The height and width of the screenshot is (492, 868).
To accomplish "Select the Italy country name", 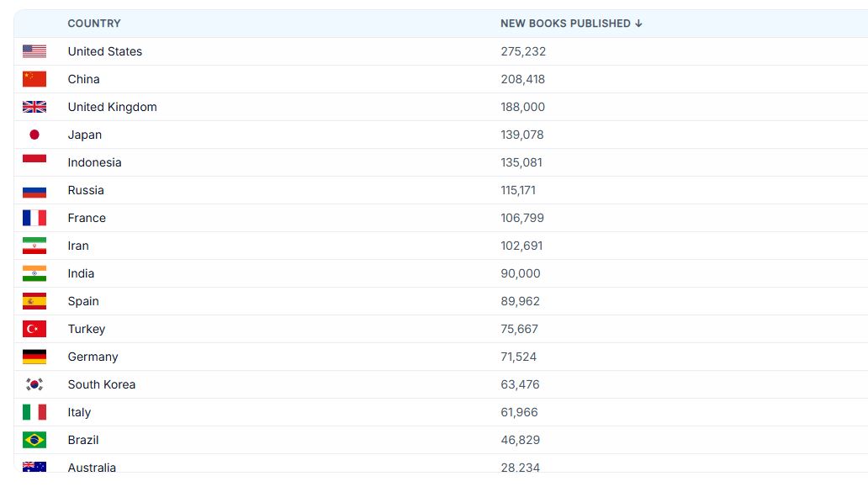I will coord(79,412).
